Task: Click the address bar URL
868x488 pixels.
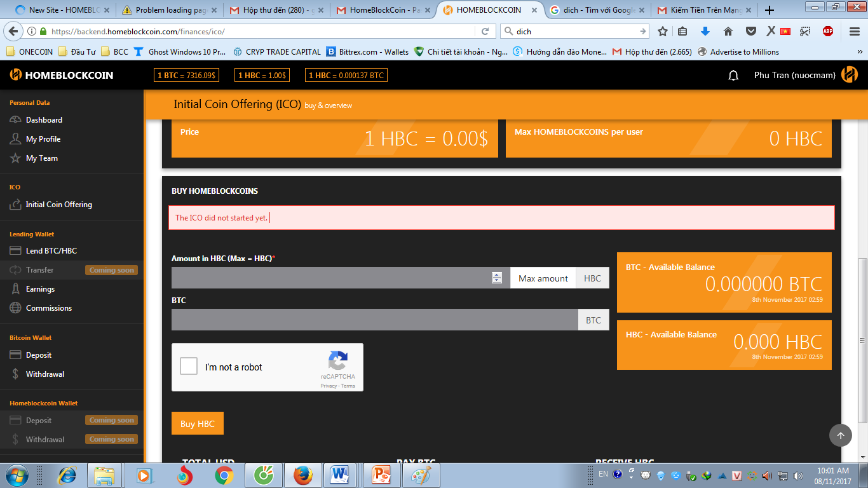Action: coord(138,31)
